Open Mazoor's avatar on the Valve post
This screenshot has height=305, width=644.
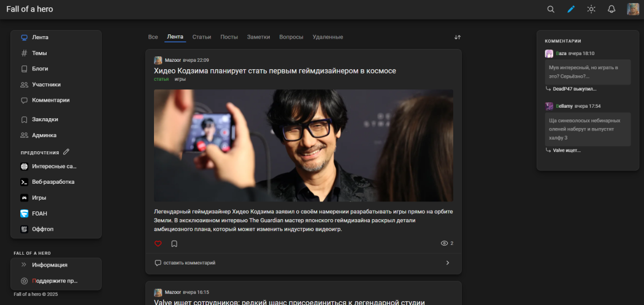tap(158, 292)
